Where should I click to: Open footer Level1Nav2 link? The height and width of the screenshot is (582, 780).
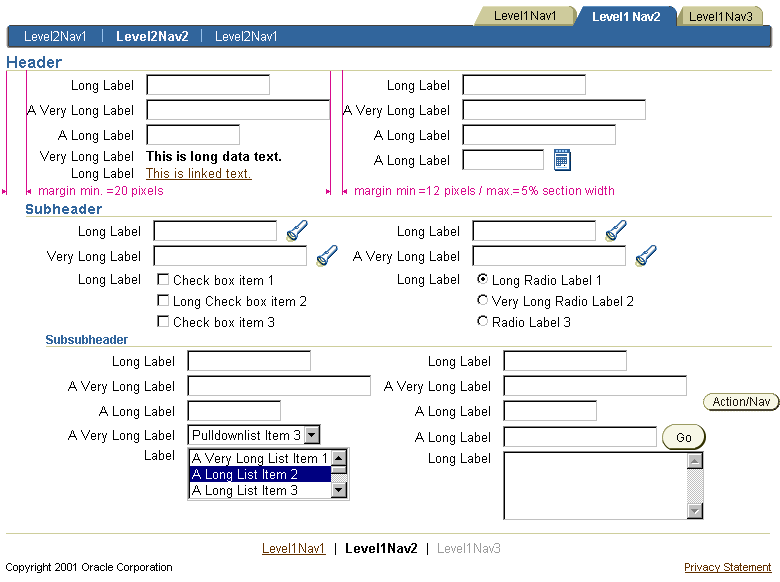(381, 548)
